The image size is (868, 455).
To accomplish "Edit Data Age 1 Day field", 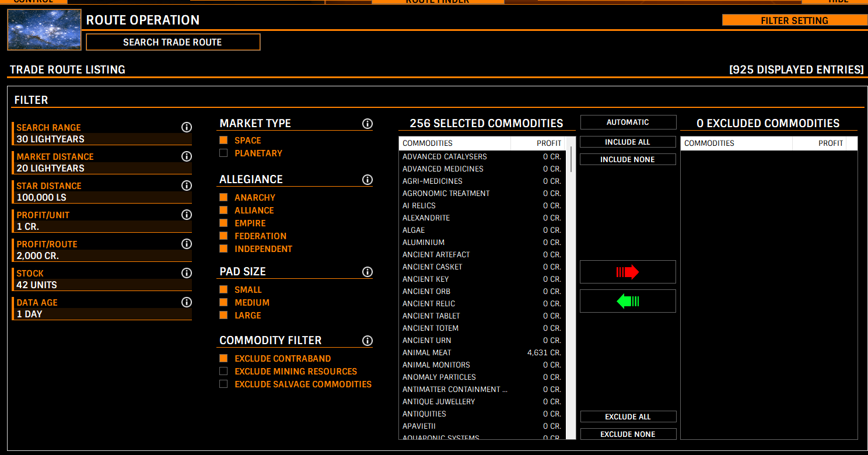I will point(102,314).
